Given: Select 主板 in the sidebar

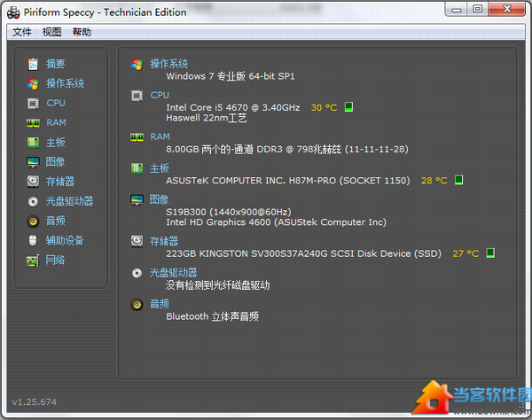Looking at the screenshot, I should point(56,143).
